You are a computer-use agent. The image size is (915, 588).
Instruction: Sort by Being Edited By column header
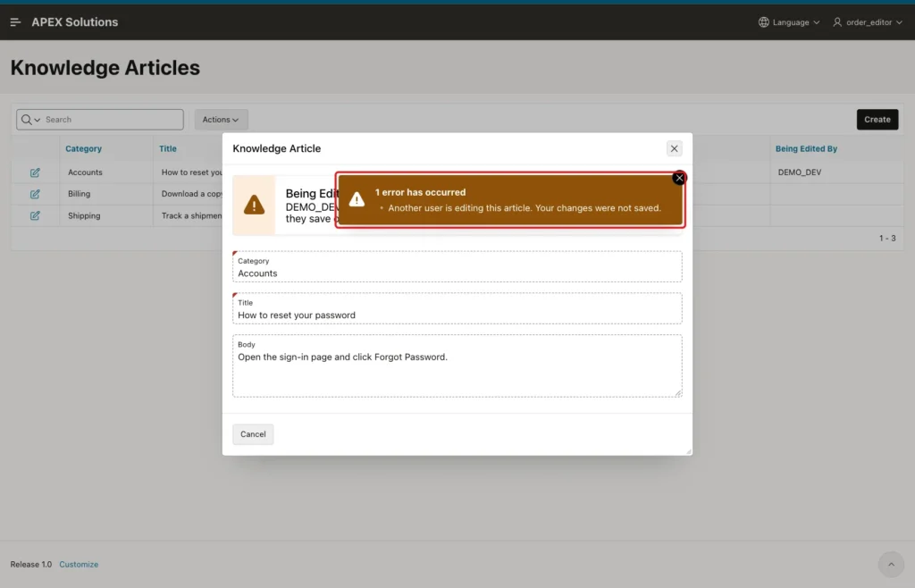click(x=806, y=148)
